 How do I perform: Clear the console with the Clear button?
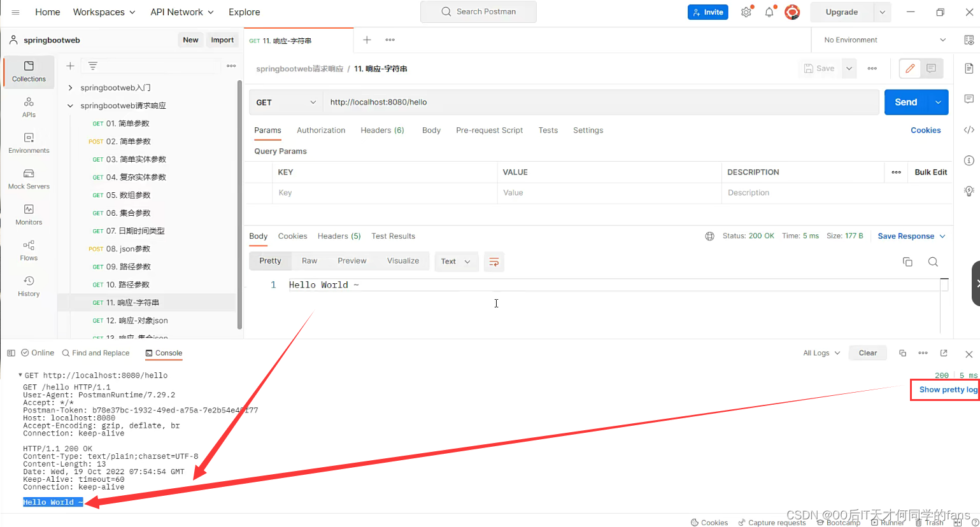pyautogui.click(x=867, y=353)
